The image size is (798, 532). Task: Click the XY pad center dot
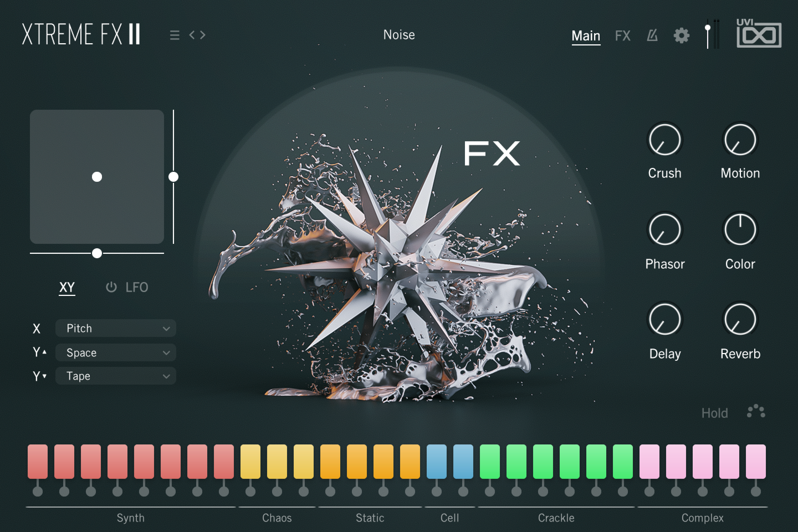(97, 177)
